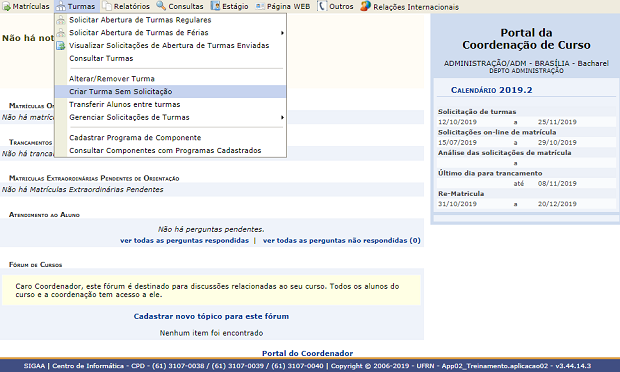Open ver todas as perguntas não respondidas link

(x=341, y=240)
